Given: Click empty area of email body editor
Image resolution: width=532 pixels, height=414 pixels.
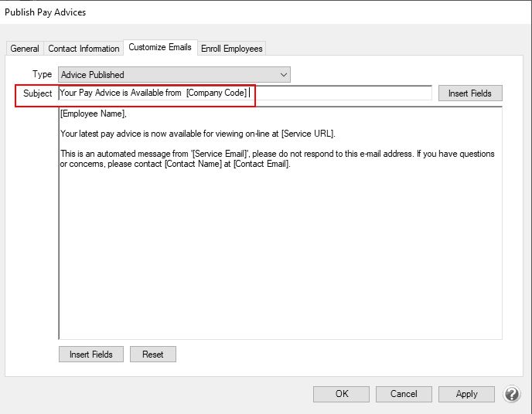Looking at the screenshot, I should 278,255.
